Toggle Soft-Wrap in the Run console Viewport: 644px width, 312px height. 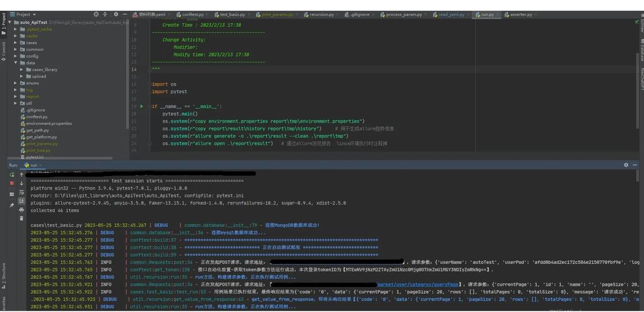(x=22, y=192)
